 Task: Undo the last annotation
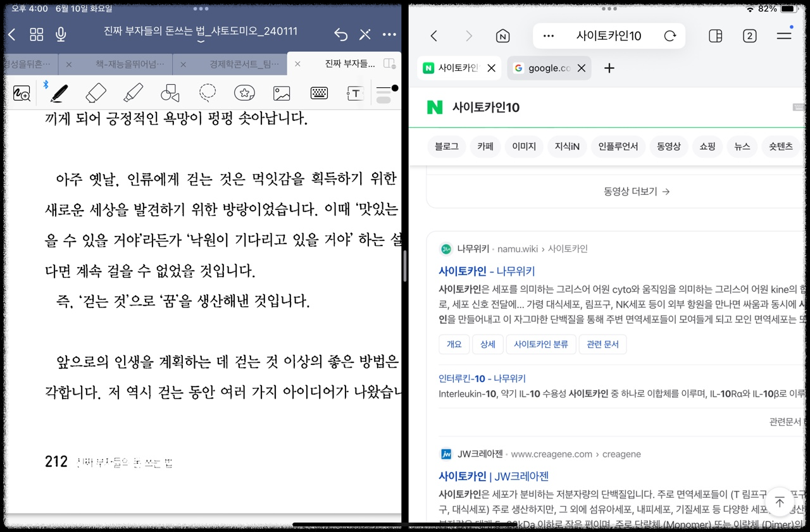pyautogui.click(x=340, y=35)
